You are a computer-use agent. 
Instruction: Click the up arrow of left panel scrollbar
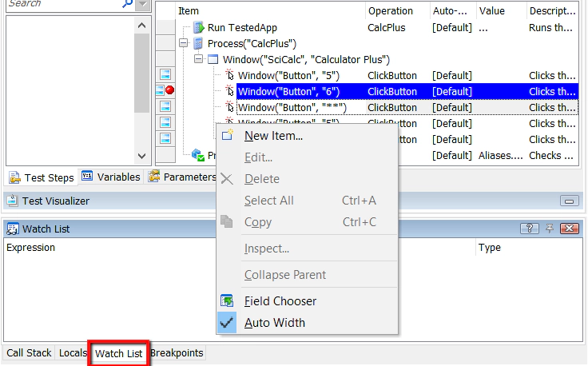pyautogui.click(x=141, y=26)
